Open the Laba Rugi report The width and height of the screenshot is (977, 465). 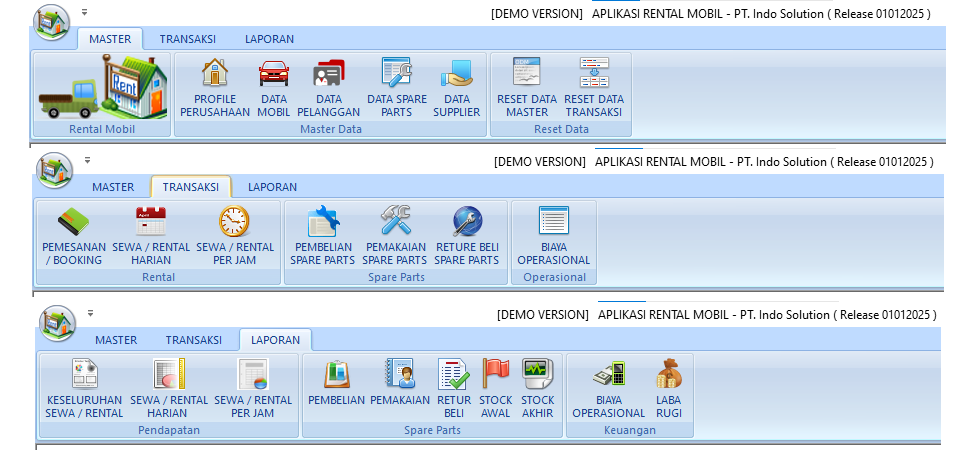coord(668,389)
